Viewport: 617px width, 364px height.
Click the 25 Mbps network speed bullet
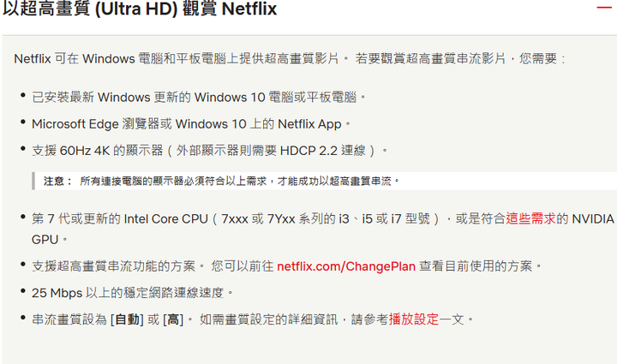[133, 293]
